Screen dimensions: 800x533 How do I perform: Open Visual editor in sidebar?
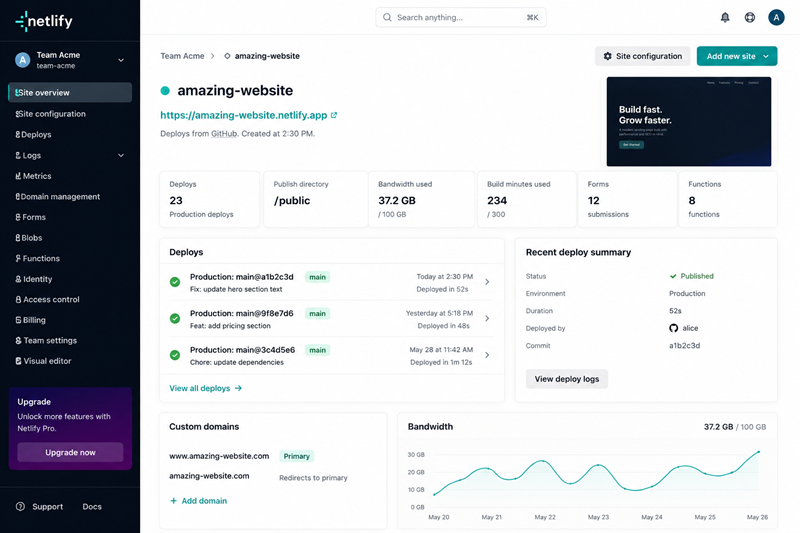coord(70,361)
